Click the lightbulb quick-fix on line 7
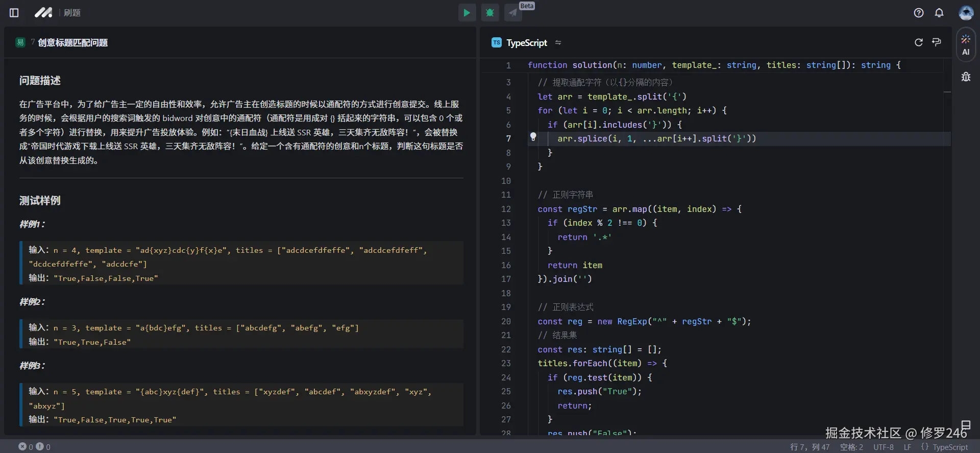 pos(533,137)
